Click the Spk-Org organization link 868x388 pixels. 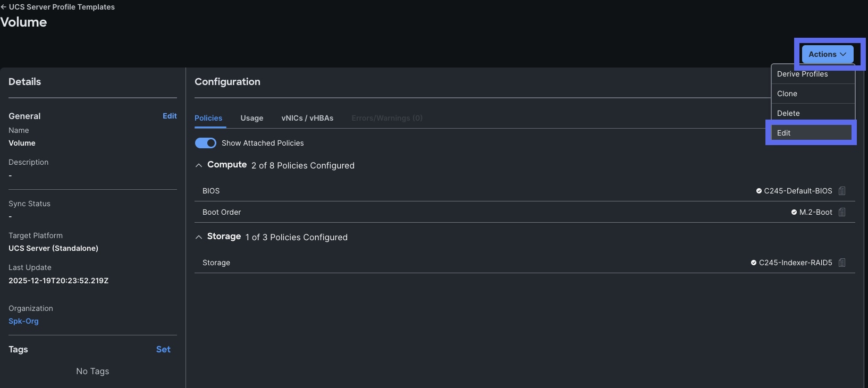click(23, 321)
